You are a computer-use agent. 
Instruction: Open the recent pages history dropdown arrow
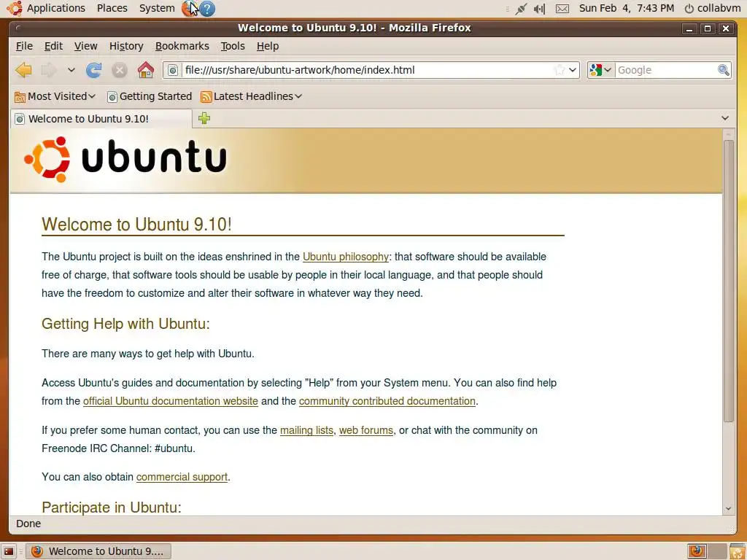click(x=71, y=70)
